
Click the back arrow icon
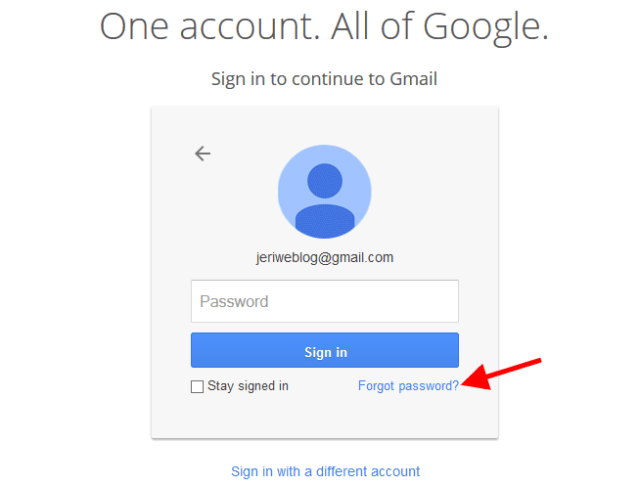pyautogui.click(x=203, y=153)
